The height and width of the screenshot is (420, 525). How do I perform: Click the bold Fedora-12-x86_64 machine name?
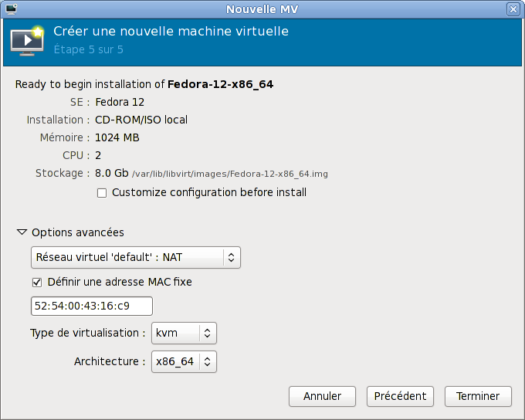[220, 83]
